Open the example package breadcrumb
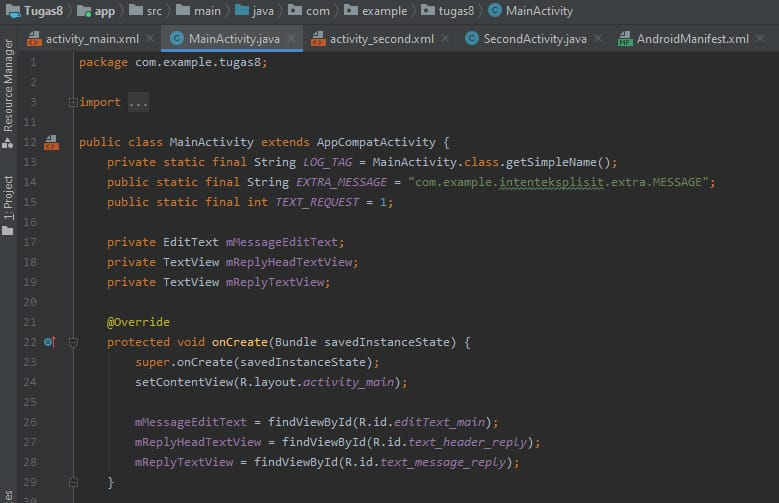The image size is (779, 503). pos(376,11)
